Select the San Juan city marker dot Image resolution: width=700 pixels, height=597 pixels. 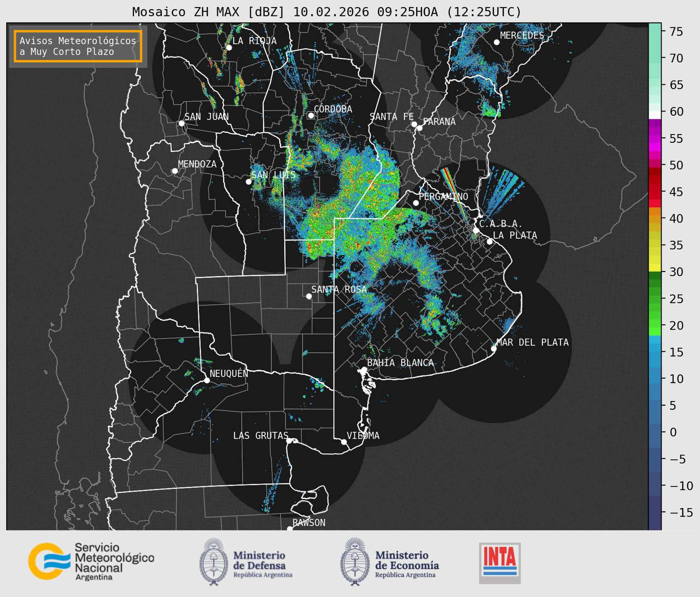point(181,123)
